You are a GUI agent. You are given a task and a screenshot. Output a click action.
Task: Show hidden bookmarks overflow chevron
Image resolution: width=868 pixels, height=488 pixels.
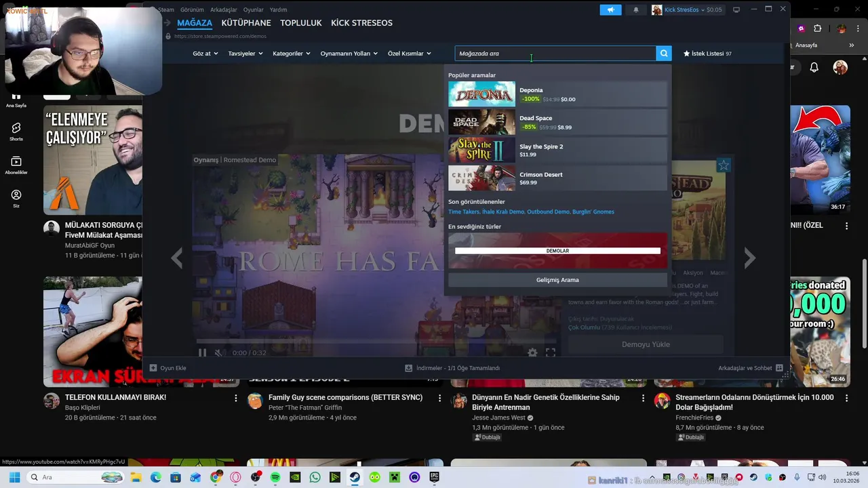[851, 45]
